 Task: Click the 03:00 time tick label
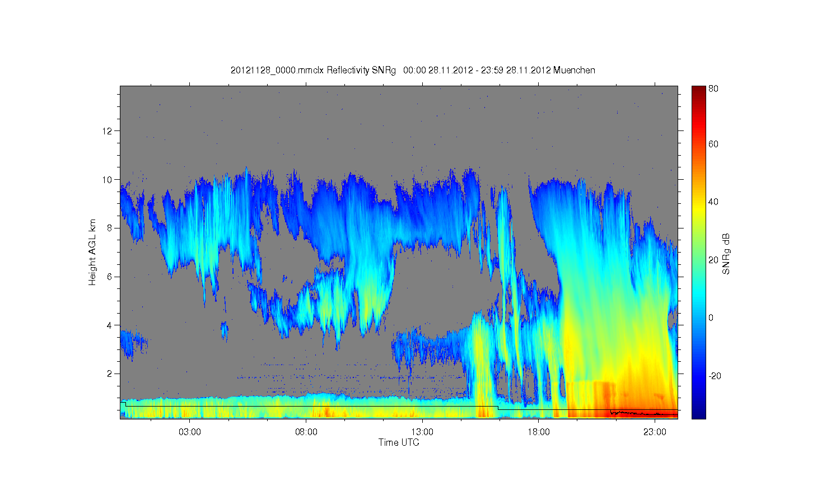click(x=189, y=432)
